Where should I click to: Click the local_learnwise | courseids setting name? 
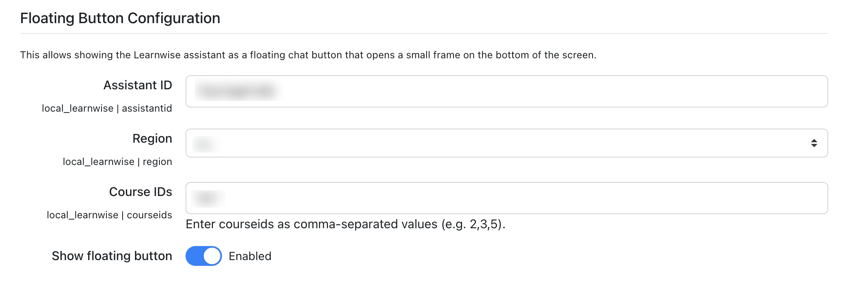tap(109, 215)
